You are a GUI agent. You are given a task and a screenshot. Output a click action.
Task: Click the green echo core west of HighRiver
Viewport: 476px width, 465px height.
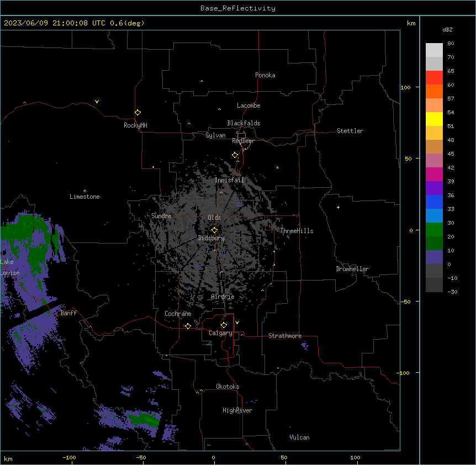(142, 419)
